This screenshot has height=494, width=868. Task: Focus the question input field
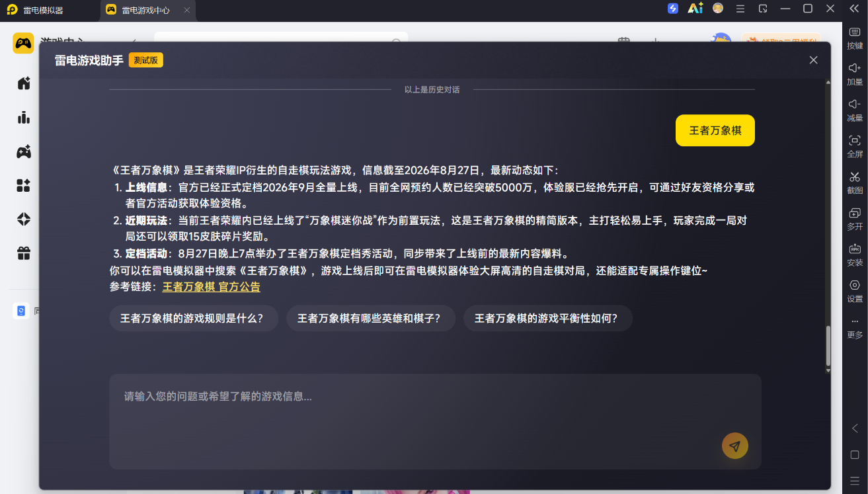[435, 421]
